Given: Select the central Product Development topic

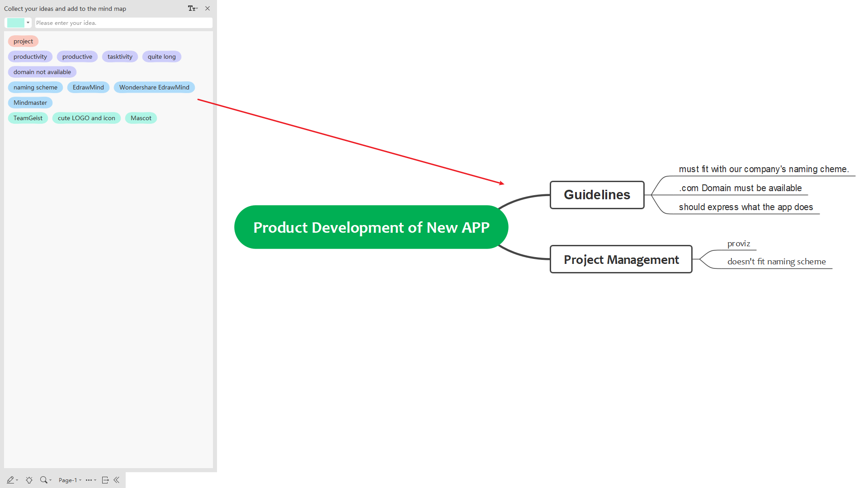Looking at the screenshot, I should pos(371,227).
